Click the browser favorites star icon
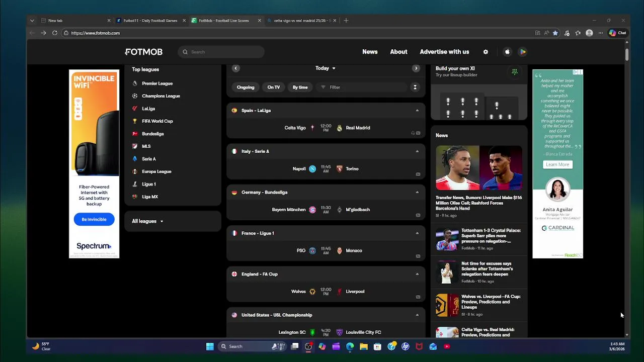 pos(555,33)
